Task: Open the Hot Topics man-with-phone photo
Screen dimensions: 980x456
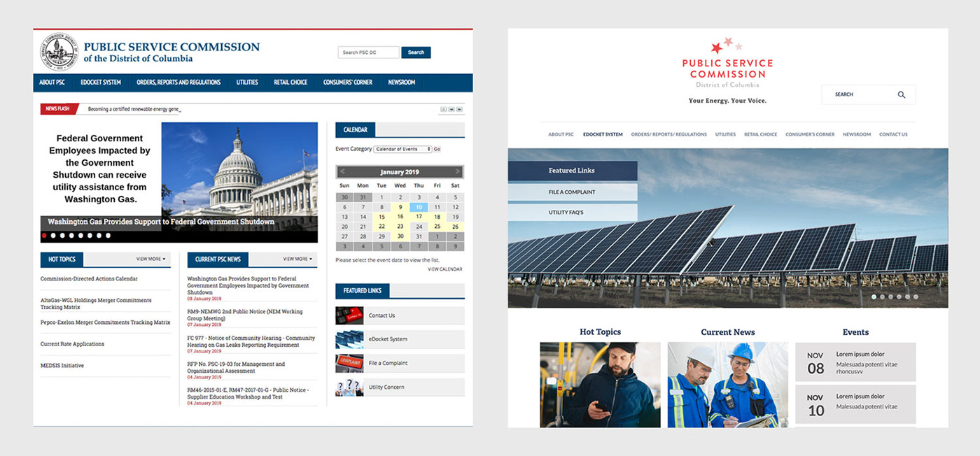Action: point(600,385)
